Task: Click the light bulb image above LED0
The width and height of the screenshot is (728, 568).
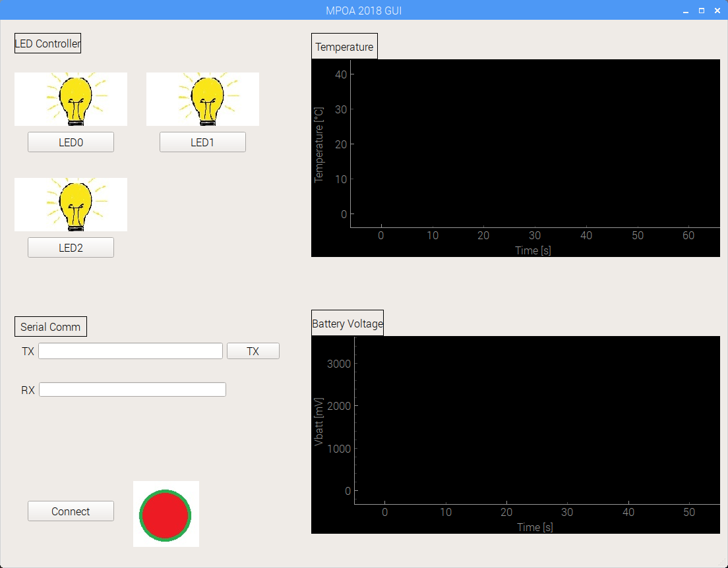Action: click(71, 99)
